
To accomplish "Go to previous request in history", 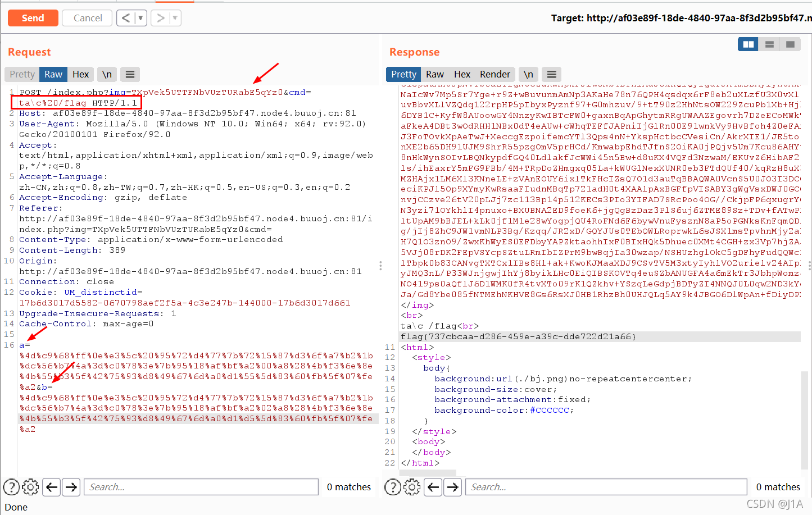I will pos(126,18).
